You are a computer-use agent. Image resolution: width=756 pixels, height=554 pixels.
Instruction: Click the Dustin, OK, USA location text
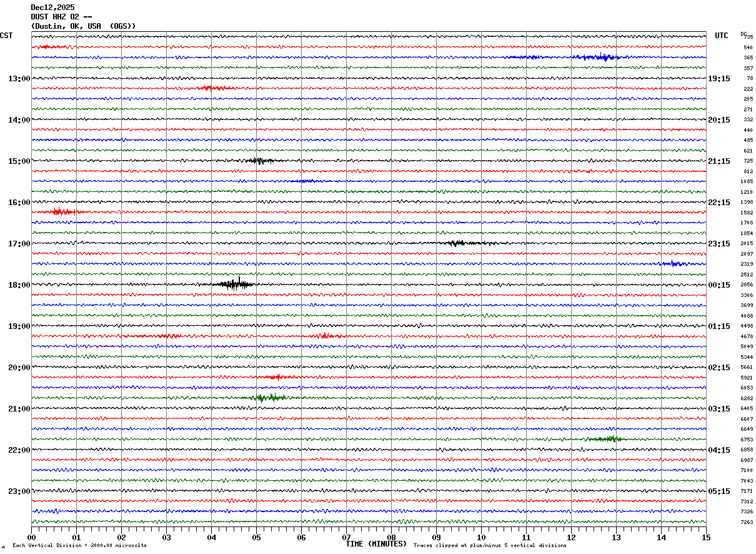[83, 26]
